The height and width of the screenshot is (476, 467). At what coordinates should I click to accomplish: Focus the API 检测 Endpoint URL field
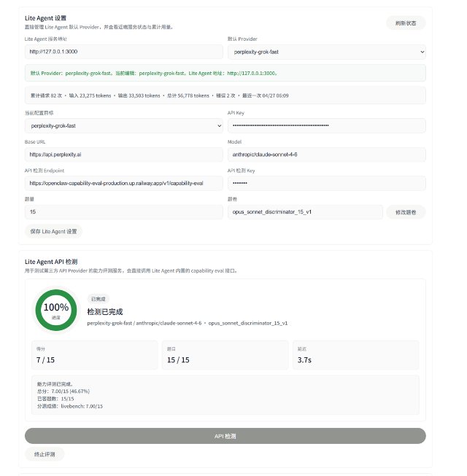point(123,184)
